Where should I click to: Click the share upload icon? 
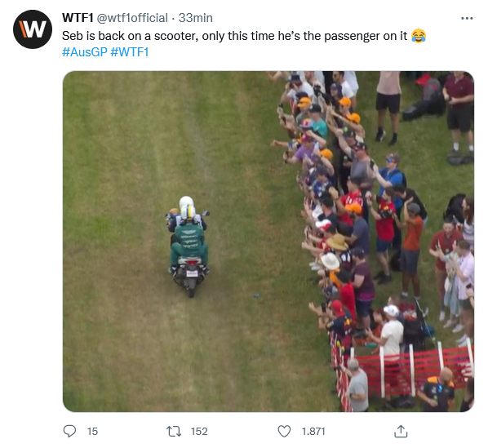click(x=401, y=431)
